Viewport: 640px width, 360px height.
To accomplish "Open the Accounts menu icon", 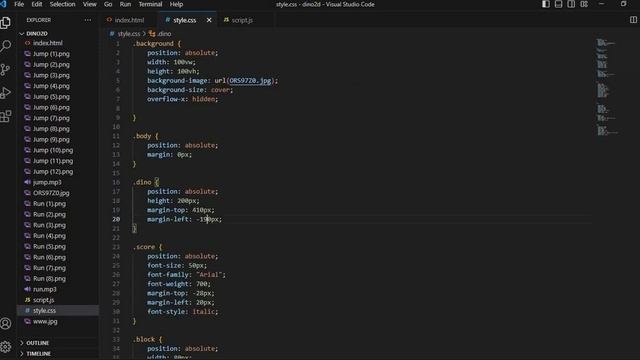I will click(6, 324).
